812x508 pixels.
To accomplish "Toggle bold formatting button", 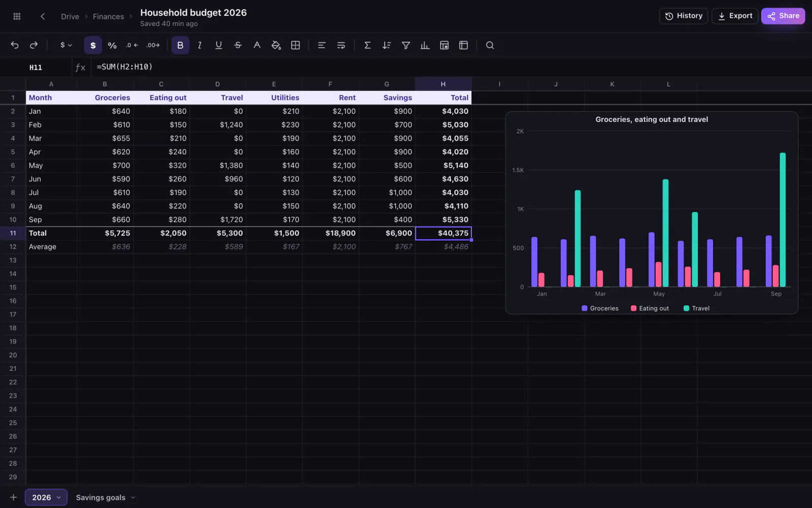I will coord(180,45).
